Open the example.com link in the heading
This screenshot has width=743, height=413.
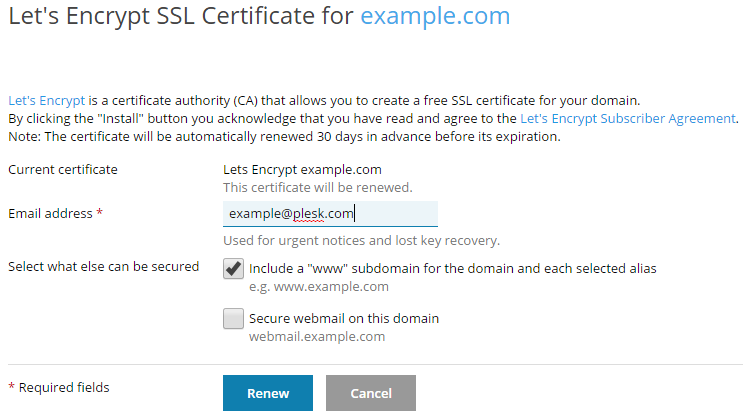coord(434,17)
